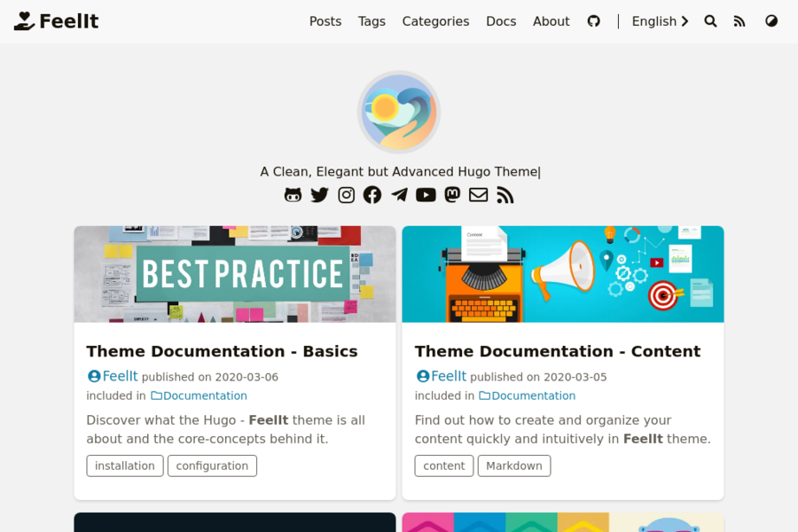Toggle the dark/light theme switch
Image resolution: width=798 pixels, height=532 pixels.
(x=771, y=21)
